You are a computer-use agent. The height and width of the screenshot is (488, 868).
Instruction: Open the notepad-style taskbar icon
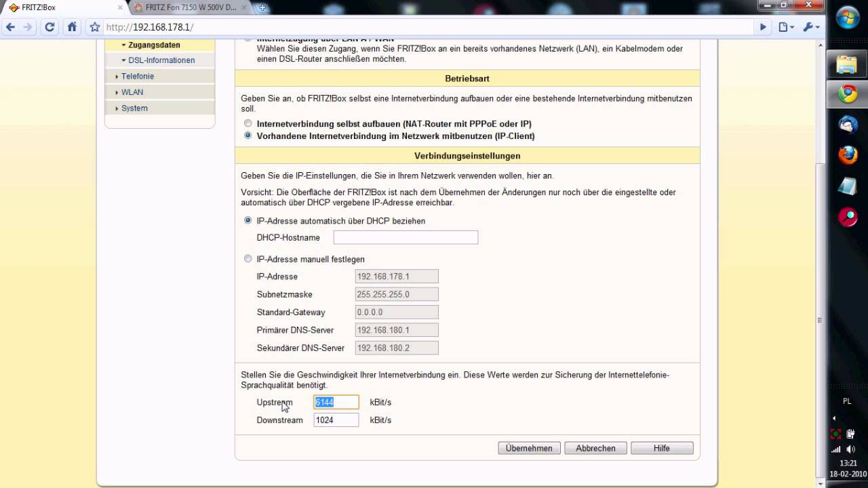click(x=848, y=186)
